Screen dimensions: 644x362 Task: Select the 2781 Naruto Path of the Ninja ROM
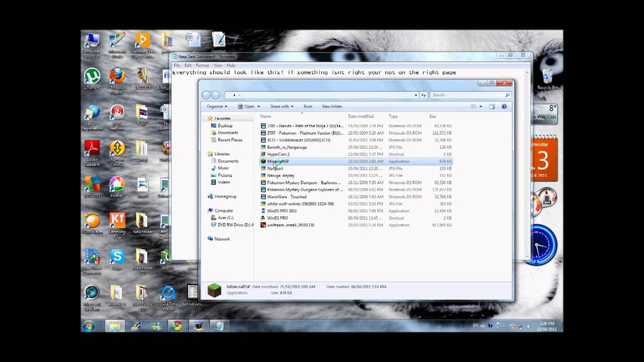click(356, 126)
